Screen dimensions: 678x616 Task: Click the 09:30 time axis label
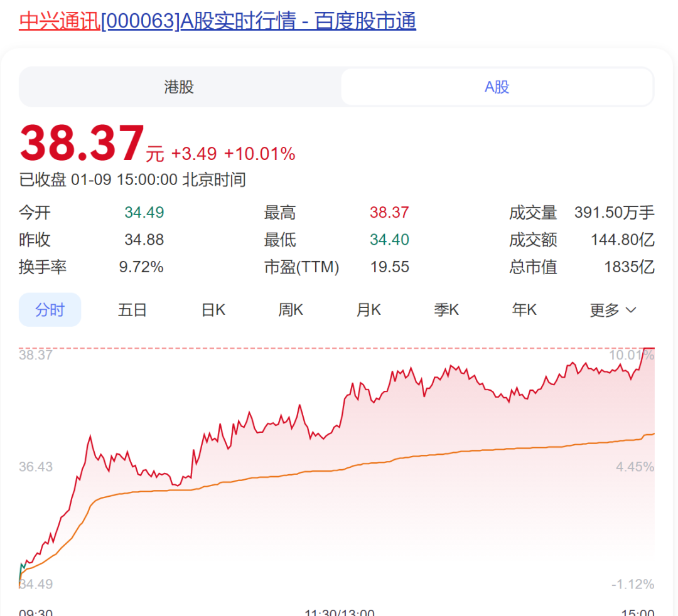35,612
